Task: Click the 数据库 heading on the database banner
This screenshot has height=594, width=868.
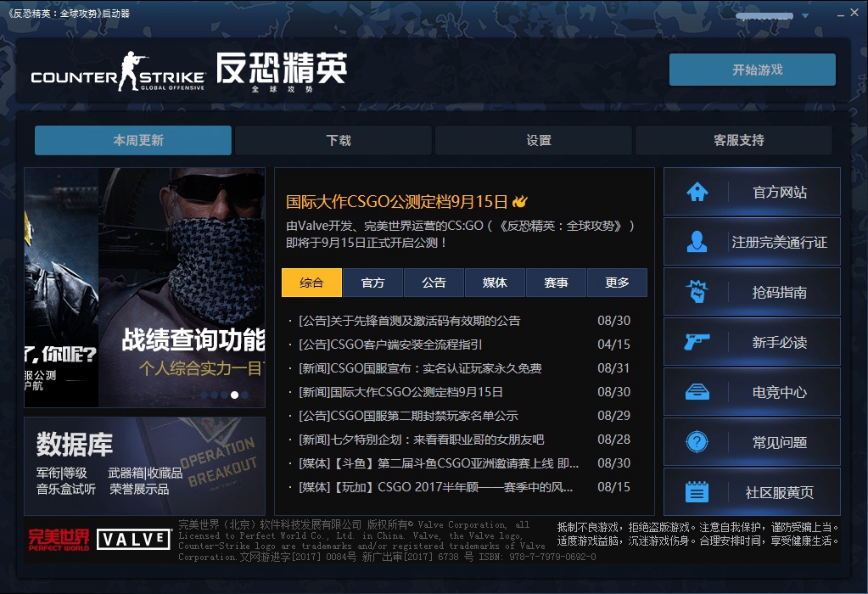Action: tap(75, 445)
